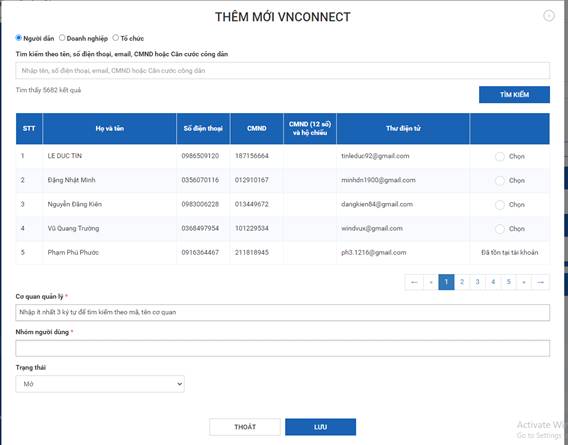
Task: Select the Người dân radio option
Action: tap(18, 38)
